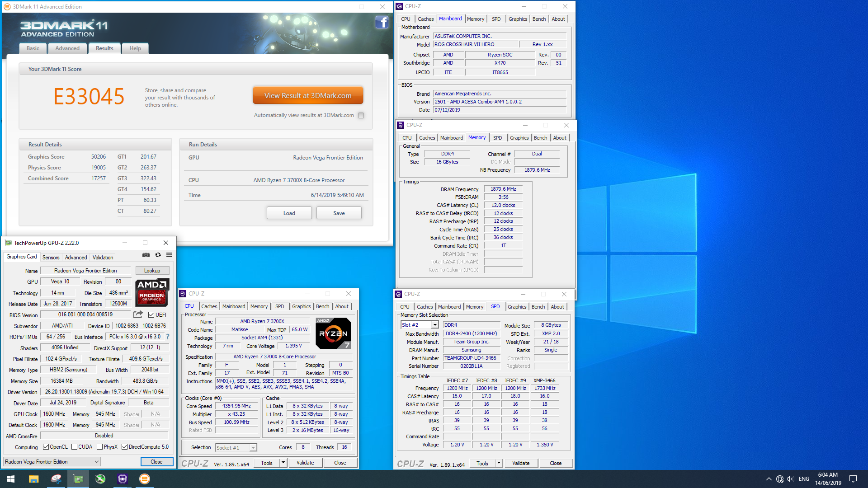The height and width of the screenshot is (488, 868).
Task: Toggle the DirectCompute 5.0 checkbox
Action: point(125,447)
